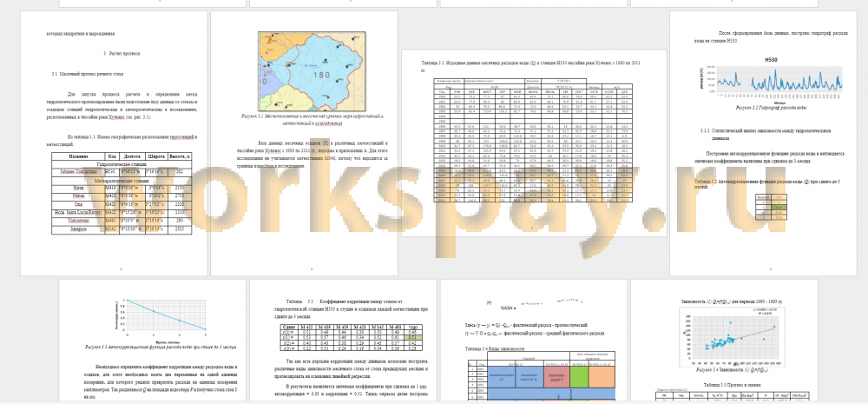The image size is (868, 404).
Task: Click the 'Сдвиг' header in Таблица 3.3
Action: pyautogui.click(x=287, y=327)
